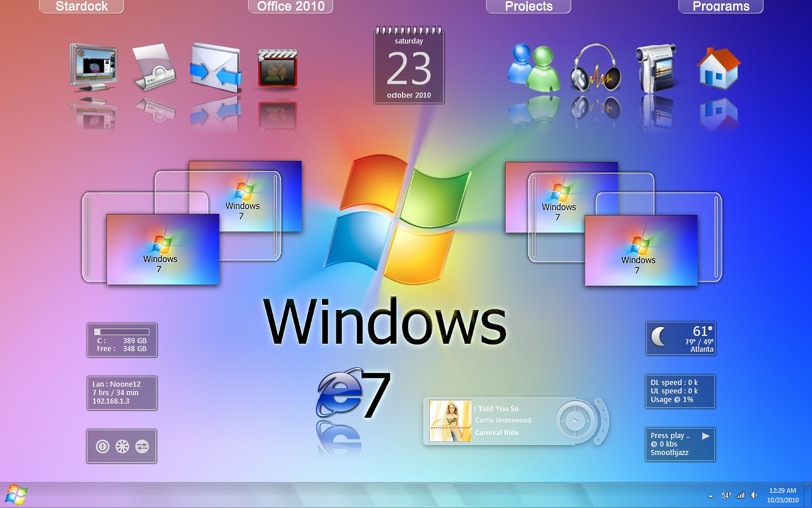Open the projector device icon

[x=155, y=68]
